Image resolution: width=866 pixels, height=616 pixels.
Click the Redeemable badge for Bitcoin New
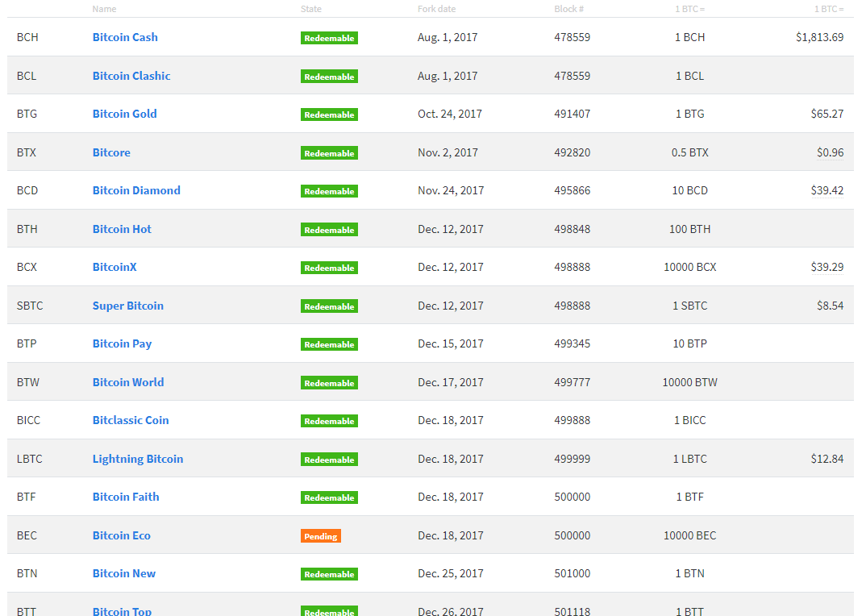point(329,574)
